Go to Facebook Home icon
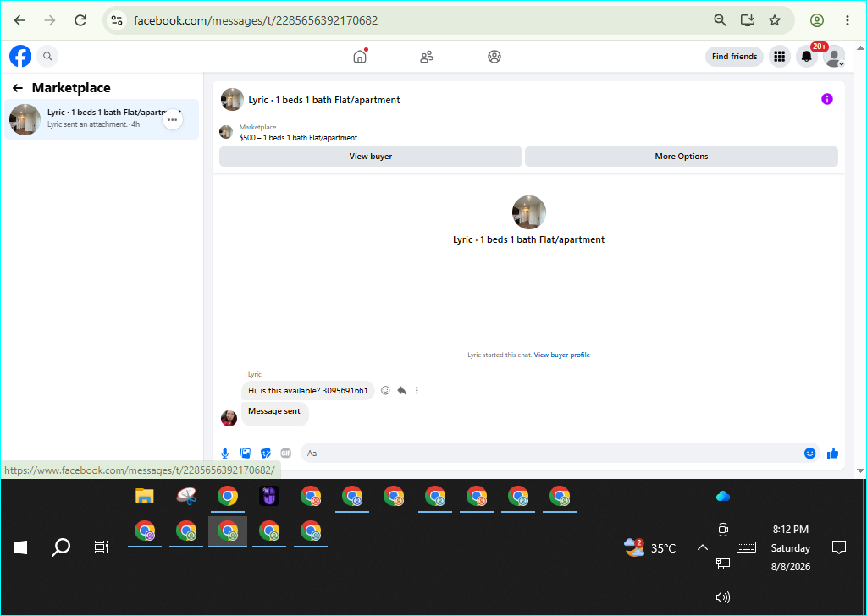Viewport: 867px width, 616px height. pyautogui.click(x=360, y=57)
